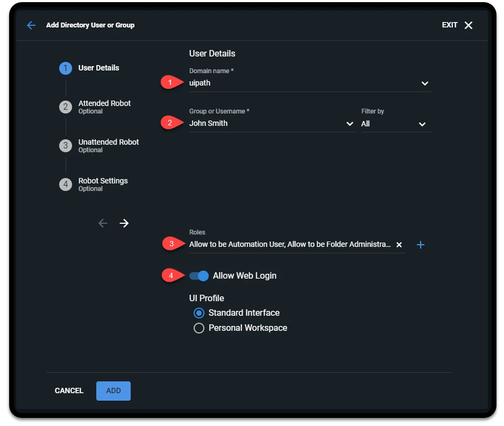Viewport: 504px width, 426px height.
Task: Click the Add Directory User or Group title
Action: pyautogui.click(x=90, y=25)
